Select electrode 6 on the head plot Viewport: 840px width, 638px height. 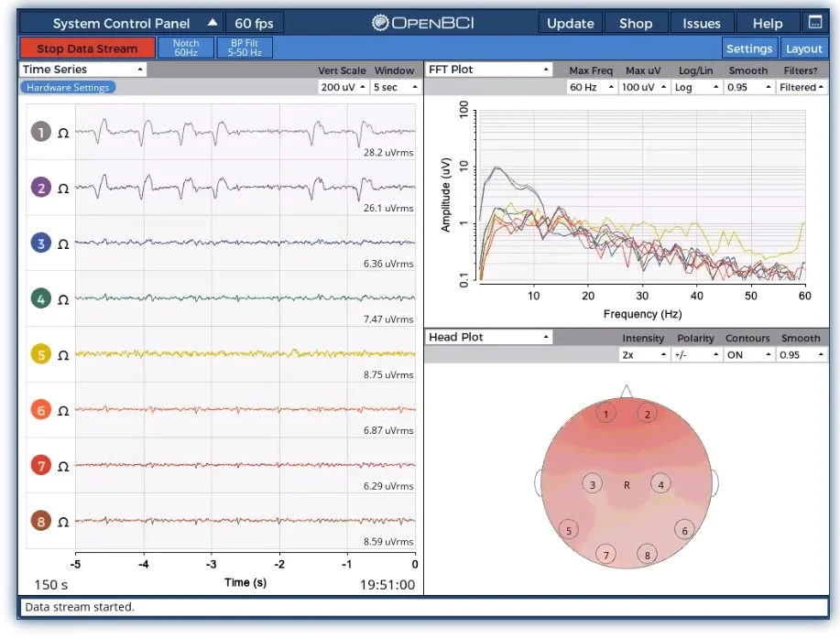tap(684, 530)
